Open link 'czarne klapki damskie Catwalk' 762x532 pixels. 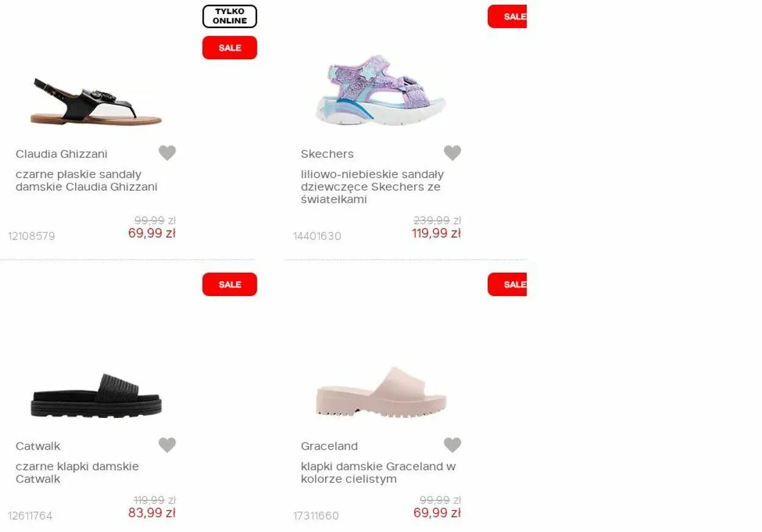tap(77, 472)
